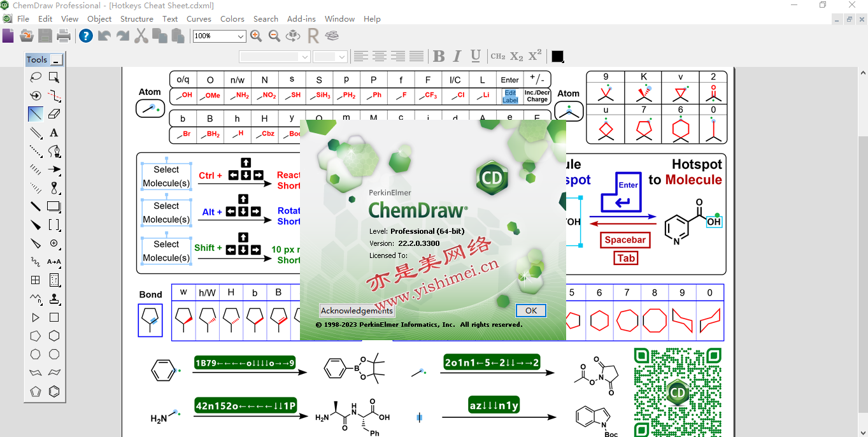Open the Structure menu
The width and height of the screenshot is (868, 437).
pyautogui.click(x=136, y=19)
